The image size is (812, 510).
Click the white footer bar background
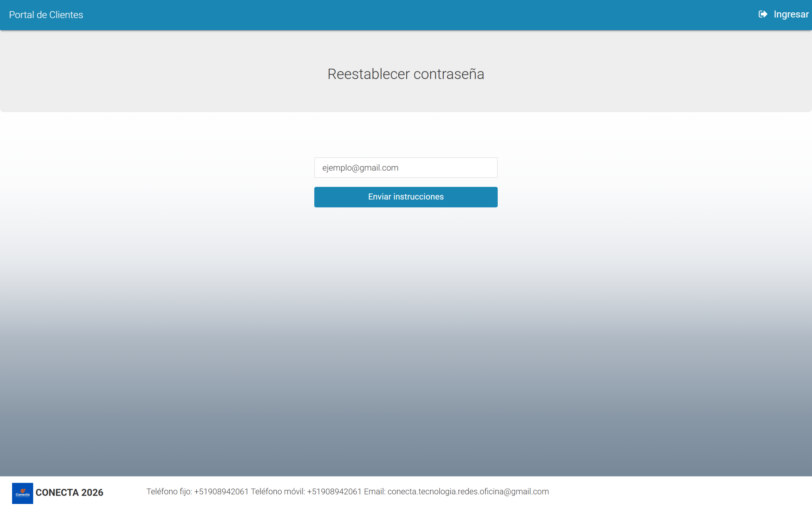(674, 493)
